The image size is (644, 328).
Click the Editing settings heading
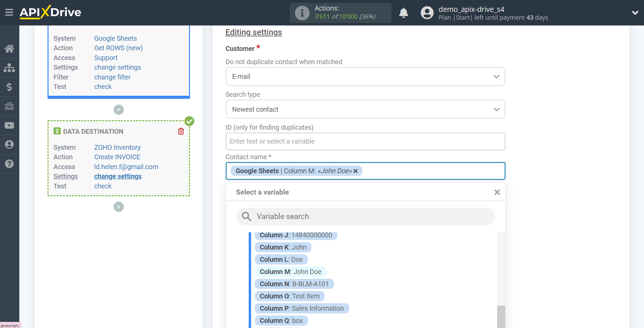(x=254, y=32)
